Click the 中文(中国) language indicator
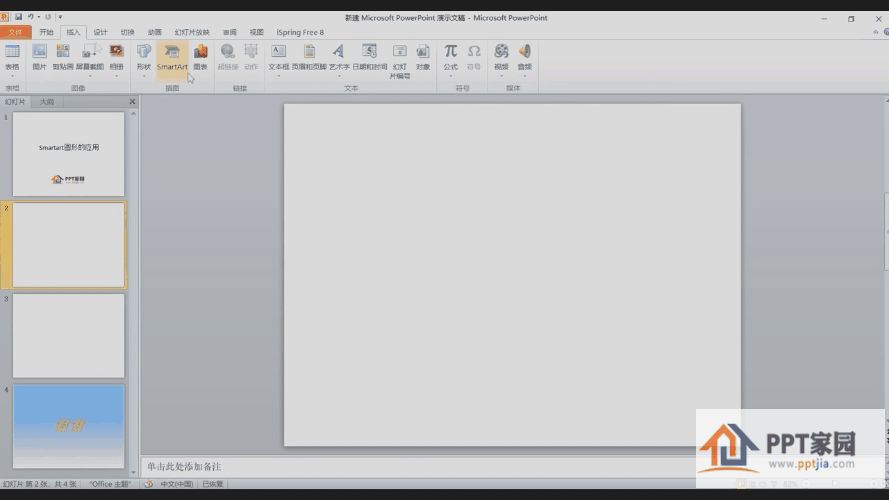The width and height of the screenshot is (889, 500). [176, 484]
